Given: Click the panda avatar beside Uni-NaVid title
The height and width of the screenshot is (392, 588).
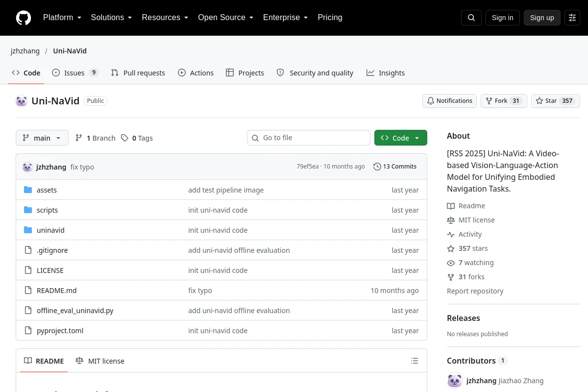Looking at the screenshot, I should [22, 101].
